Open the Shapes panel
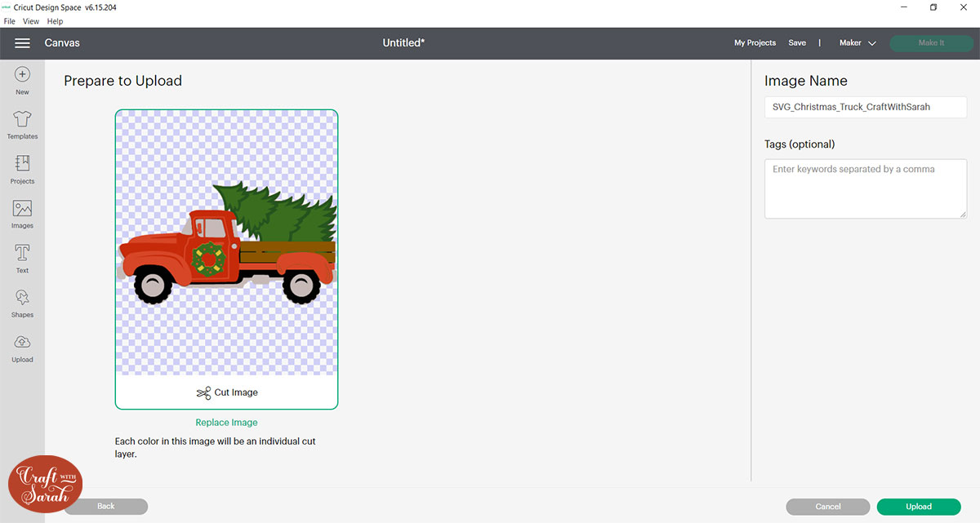 21,303
